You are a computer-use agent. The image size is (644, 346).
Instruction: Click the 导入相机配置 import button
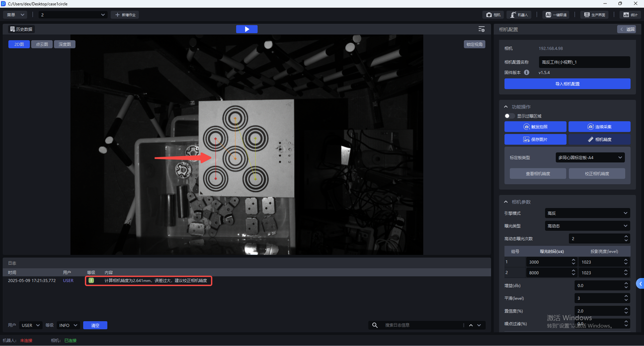567,84
